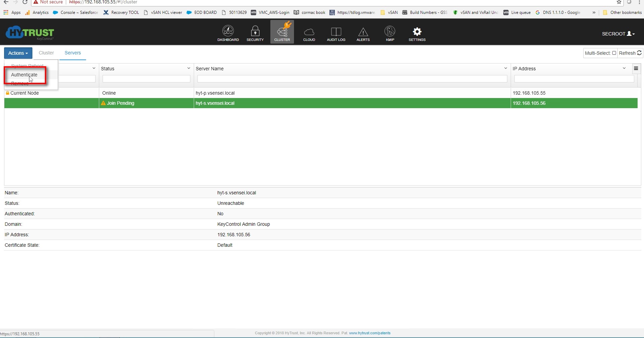Open the SECROOT user menu
Image resolution: width=644 pixels, height=338 pixels.
[x=618, y=34]
